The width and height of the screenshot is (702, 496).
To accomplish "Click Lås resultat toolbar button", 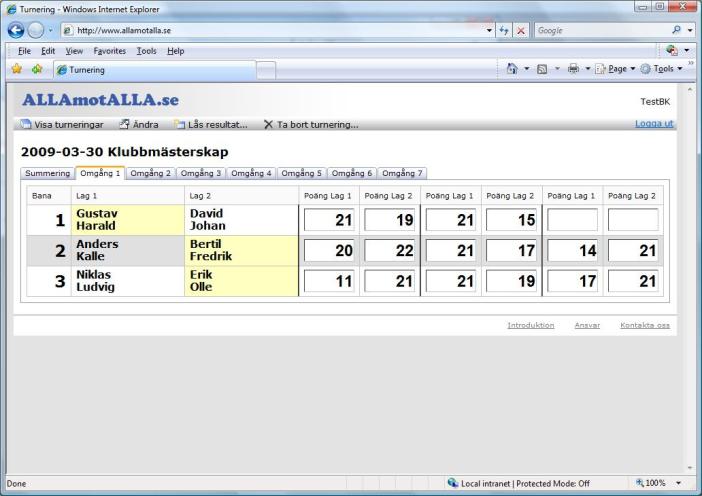I will point(210,125).
